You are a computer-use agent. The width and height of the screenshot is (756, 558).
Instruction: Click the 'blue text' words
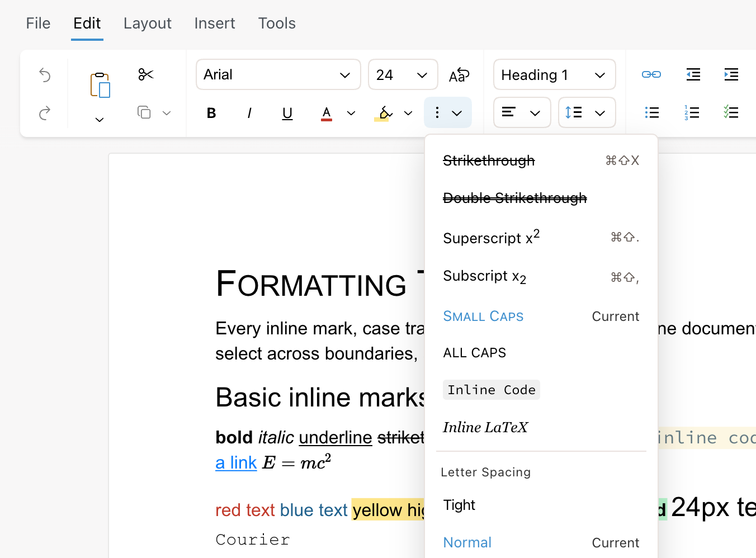[314, 510]
